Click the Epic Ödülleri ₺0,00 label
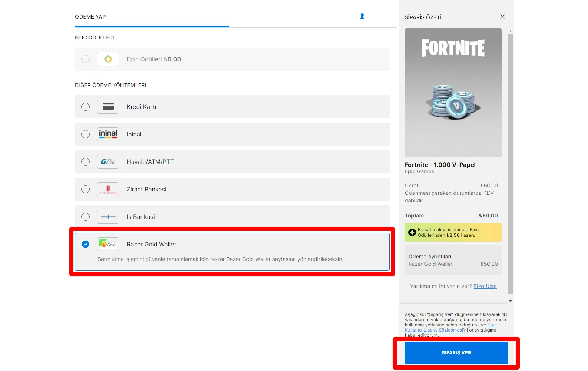Screen dimensions: 588x371 154,59
